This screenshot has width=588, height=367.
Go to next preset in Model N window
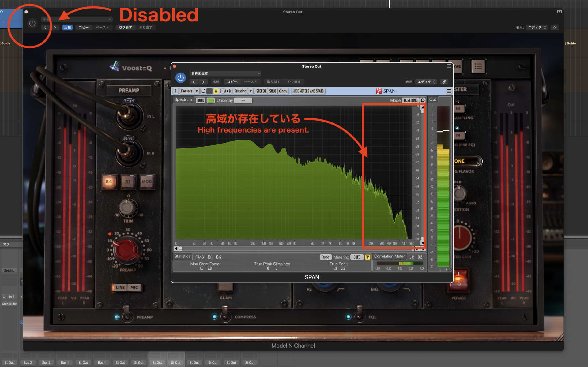(x=55, y=28)
